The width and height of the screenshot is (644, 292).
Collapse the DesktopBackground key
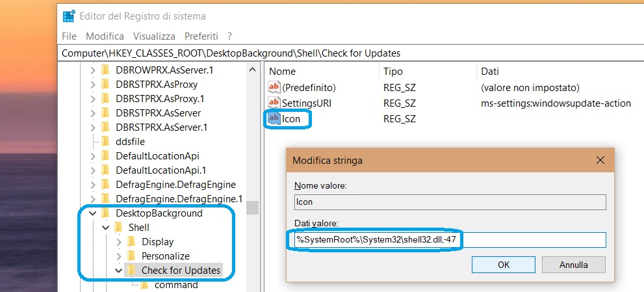tap(93, 213)
